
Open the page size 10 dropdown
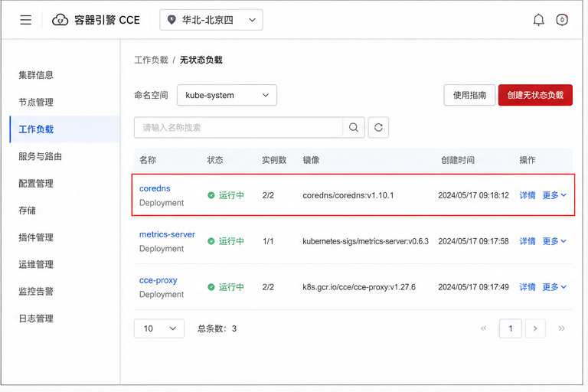click(x=159, y=328)
